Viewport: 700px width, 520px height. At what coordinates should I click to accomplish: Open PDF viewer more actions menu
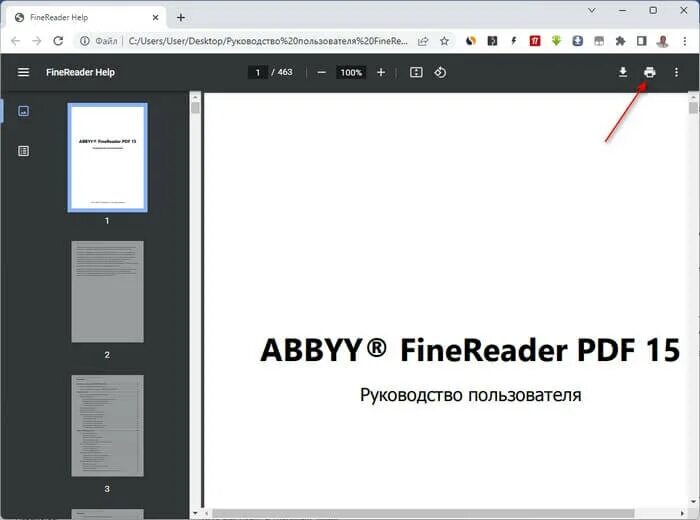click(x=676, y=72)
